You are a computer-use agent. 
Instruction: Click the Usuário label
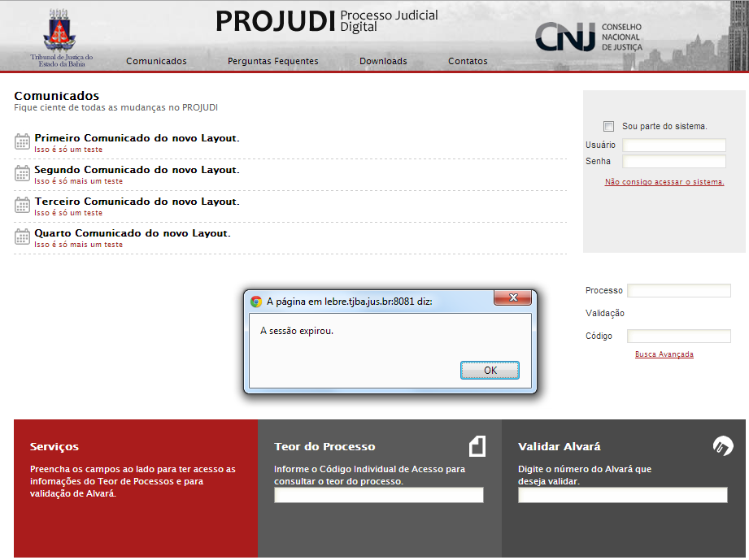[x=600, y=145]
